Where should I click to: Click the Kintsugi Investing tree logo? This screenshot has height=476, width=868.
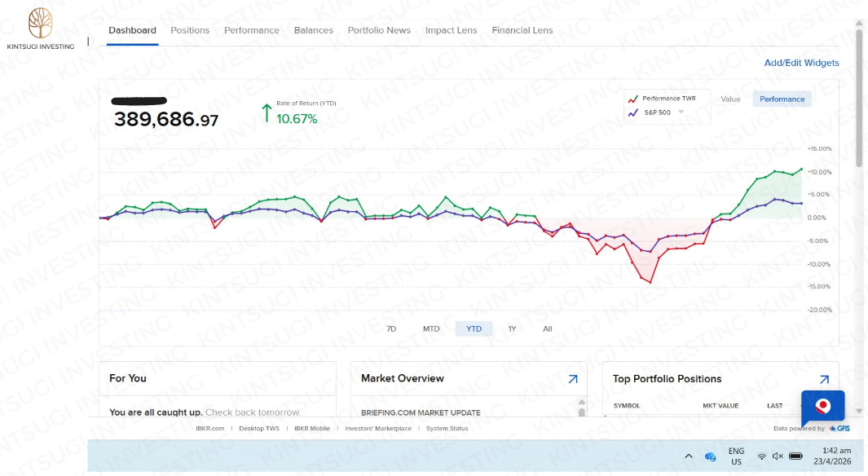tap(41, 24)
